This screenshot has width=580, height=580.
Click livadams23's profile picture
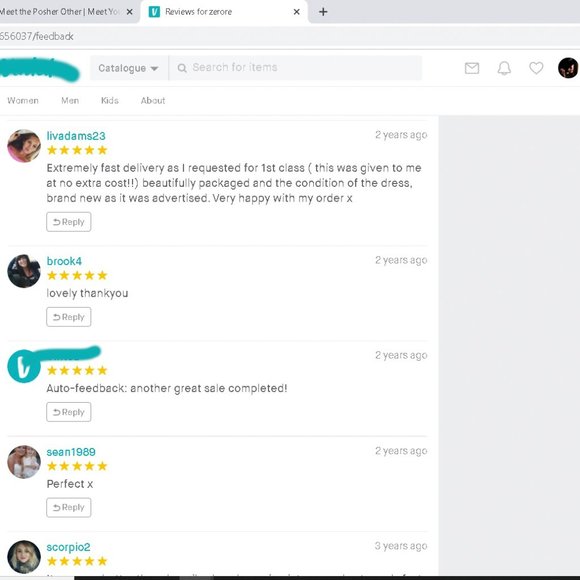tap(24, 146)
